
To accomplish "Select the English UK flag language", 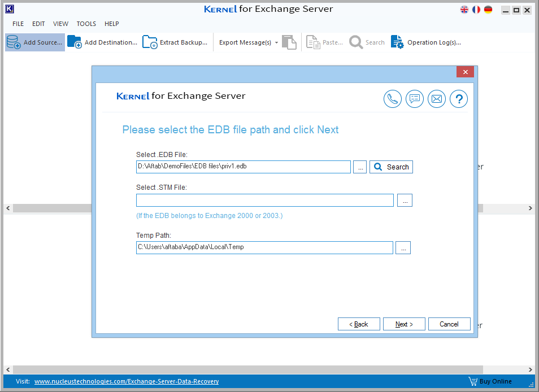I will pyautogui.click(x=464, y=10).
